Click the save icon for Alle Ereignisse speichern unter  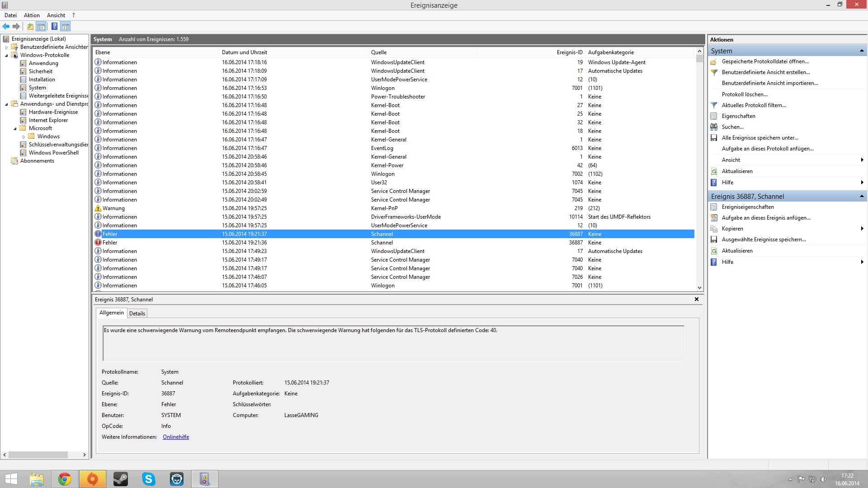(714, 138)
